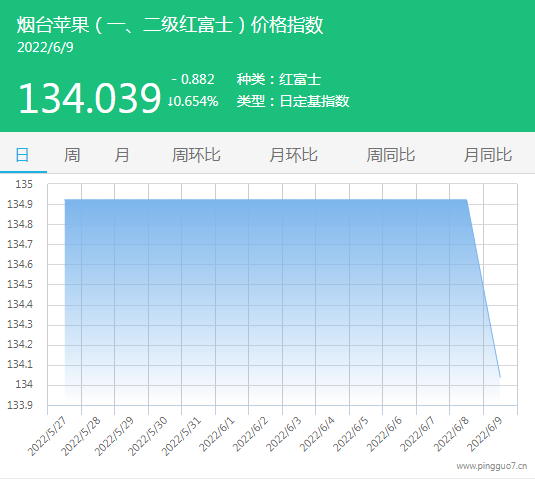Click the 135 y-axis label

click(24, 184)
